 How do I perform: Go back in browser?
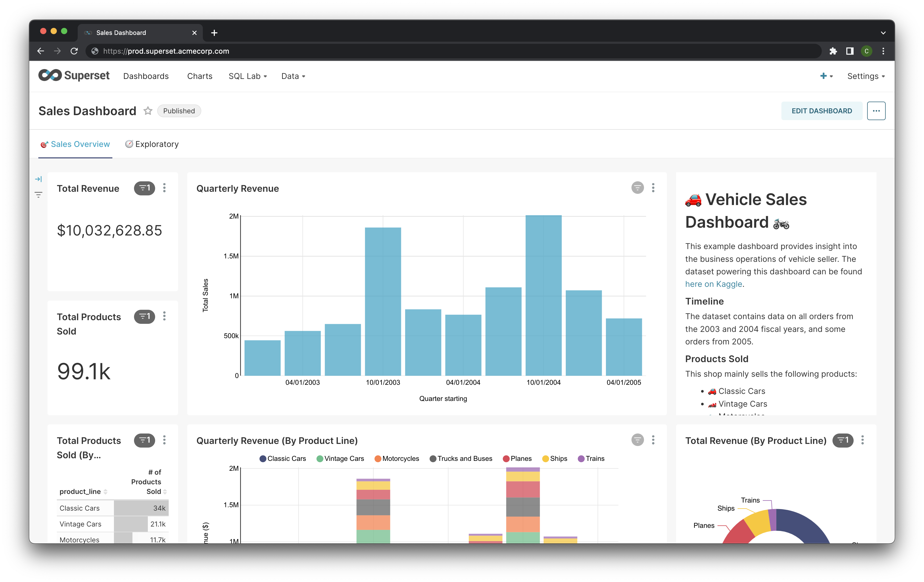point(41,51)
